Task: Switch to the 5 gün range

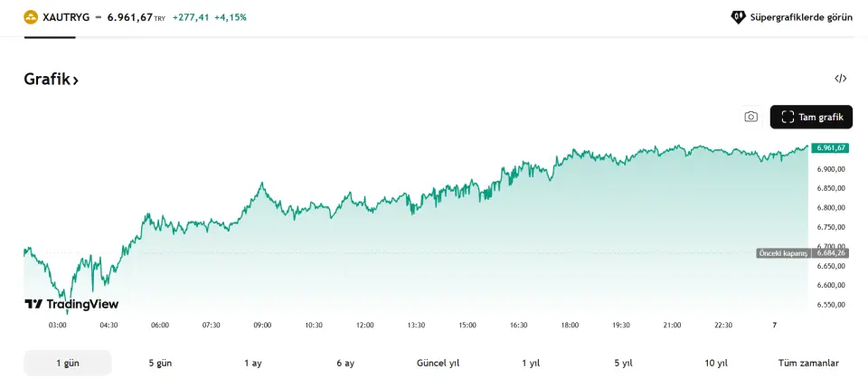Action: [160, 363]
